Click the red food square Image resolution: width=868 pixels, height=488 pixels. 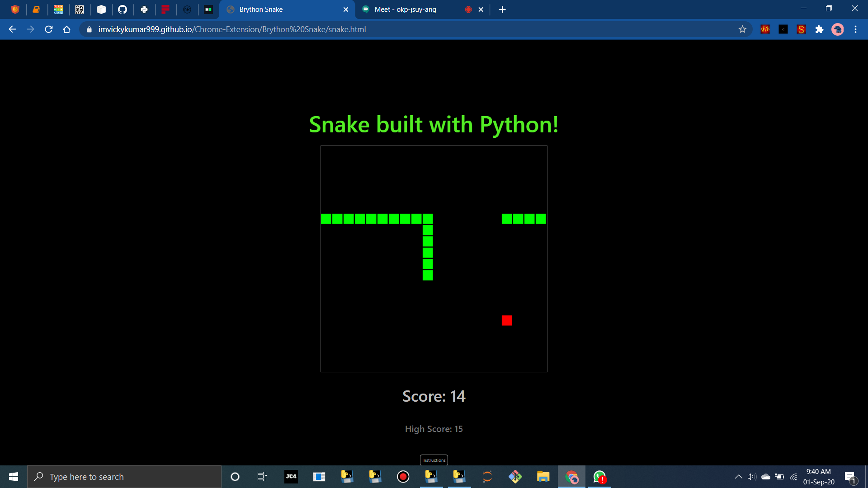tap(507, 320)
